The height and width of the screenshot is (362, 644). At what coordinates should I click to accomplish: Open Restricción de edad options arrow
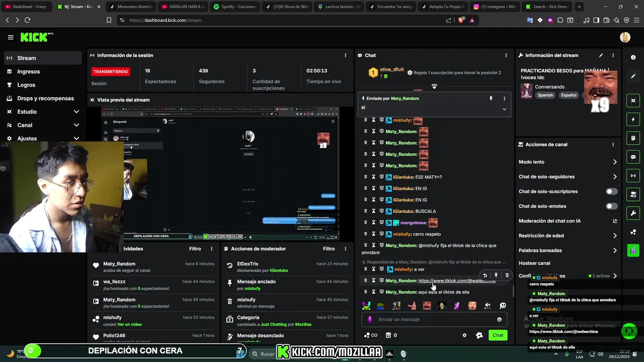[615, 236]
